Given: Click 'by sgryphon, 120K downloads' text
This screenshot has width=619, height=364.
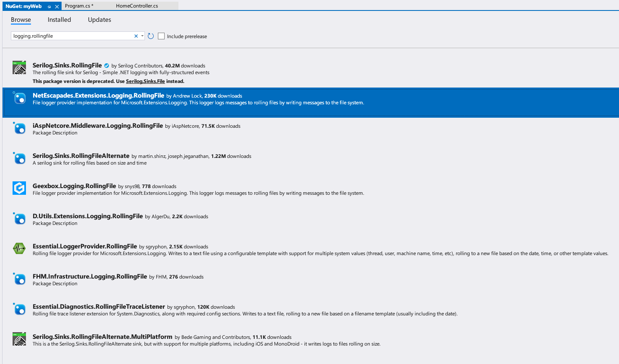Looking at the screenshot, I should tap(201, 307).
